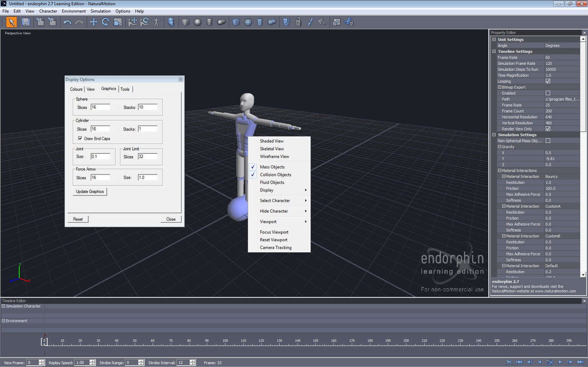Collapse the Gravity group

(499, 147)
